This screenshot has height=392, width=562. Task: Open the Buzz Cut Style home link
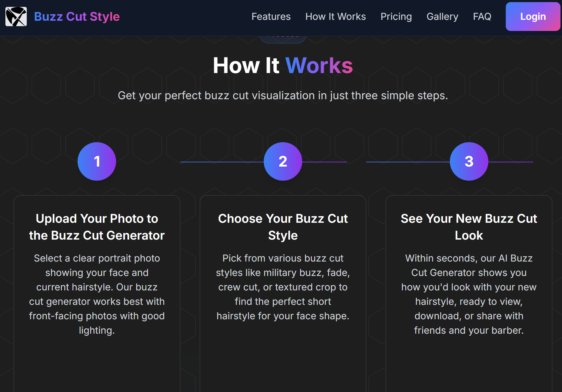pos(77,17)
